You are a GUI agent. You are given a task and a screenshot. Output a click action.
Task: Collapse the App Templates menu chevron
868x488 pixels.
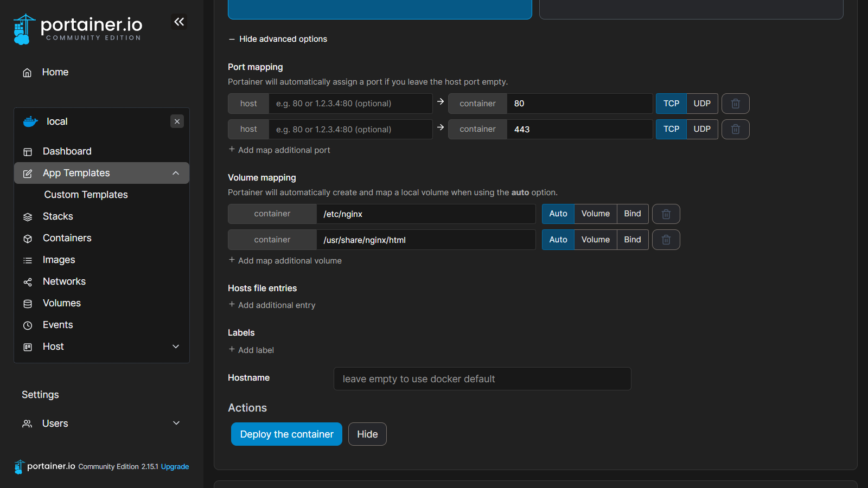[176, 173]
